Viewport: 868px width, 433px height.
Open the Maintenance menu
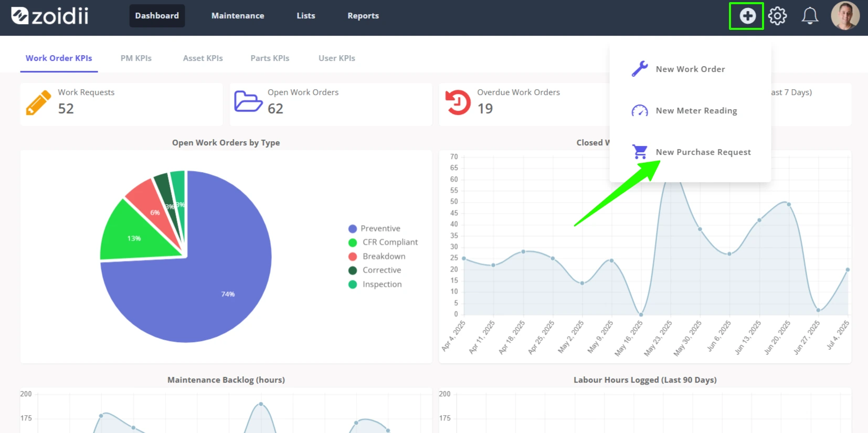(x=238, y=16)
